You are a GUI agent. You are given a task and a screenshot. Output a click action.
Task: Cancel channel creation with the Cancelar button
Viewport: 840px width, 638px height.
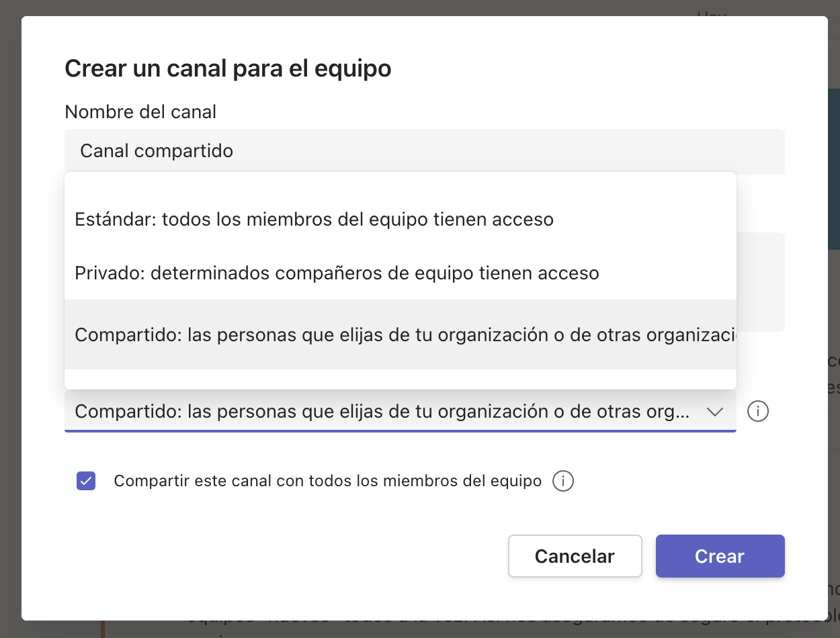pos(575,556)
